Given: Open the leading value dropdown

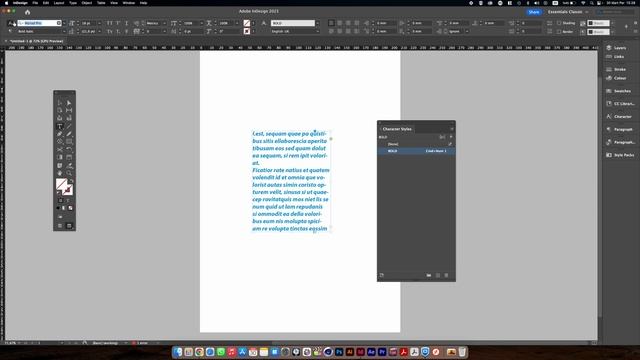Looking at the screenshot, I should (99, 31).
